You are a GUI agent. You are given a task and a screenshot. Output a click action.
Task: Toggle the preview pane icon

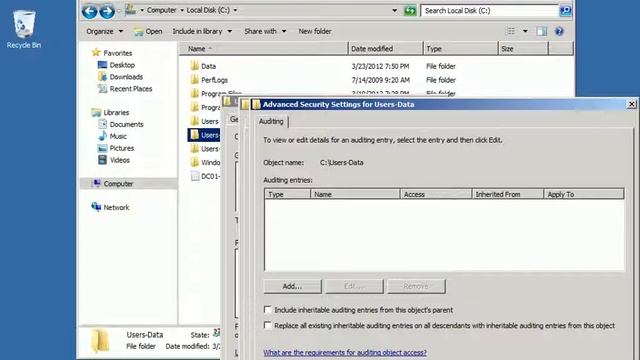[x=542, y=31]
